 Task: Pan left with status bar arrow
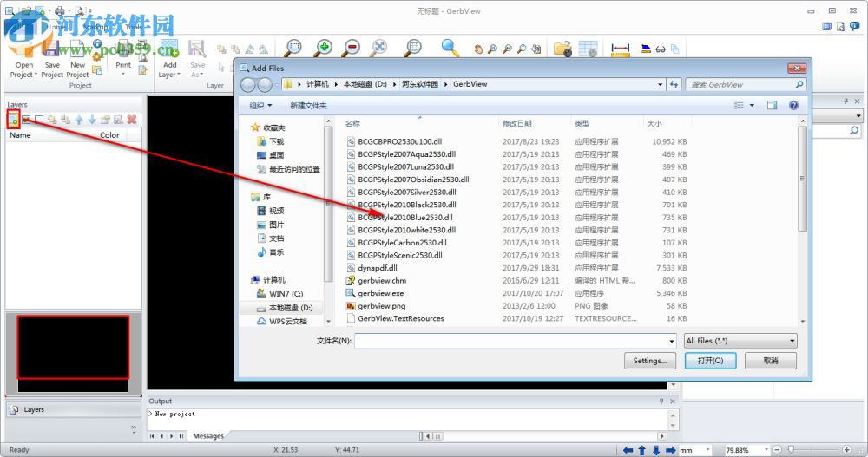point(628,450)
